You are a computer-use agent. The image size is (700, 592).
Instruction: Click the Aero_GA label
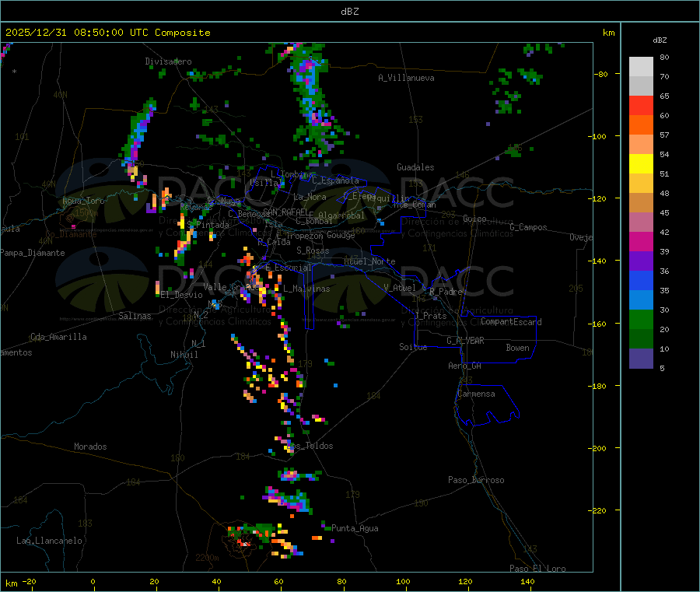pos(465,366)
